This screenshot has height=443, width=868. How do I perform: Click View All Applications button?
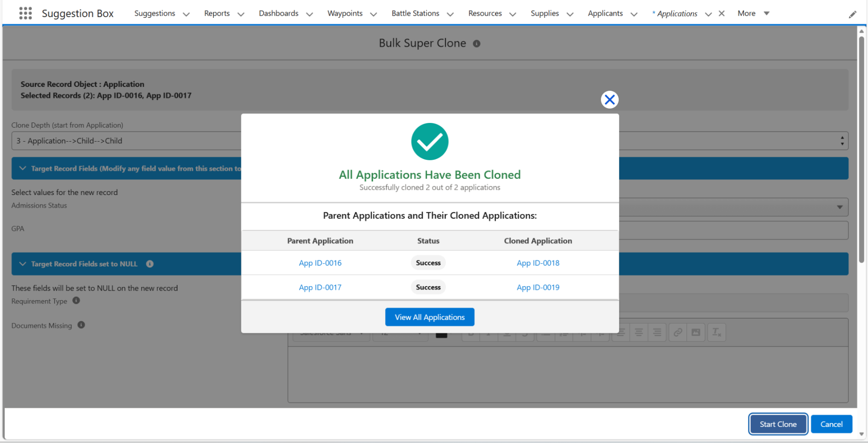pyautogui.click(x=429, y=317)
